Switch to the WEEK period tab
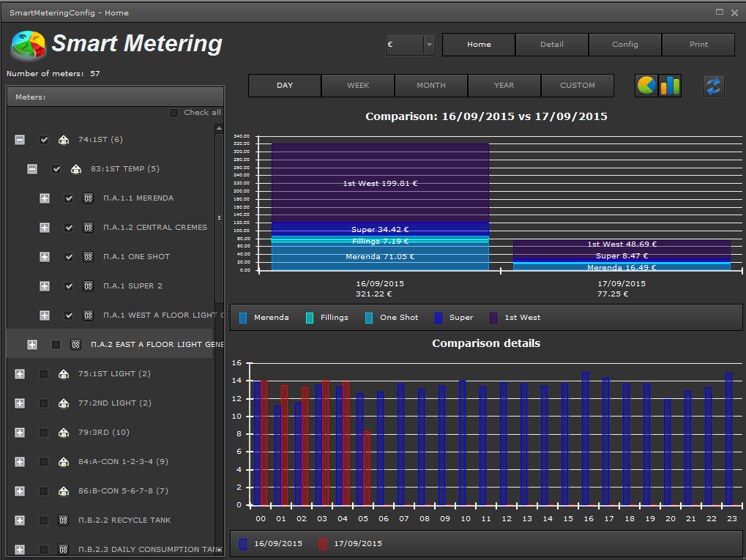746x560 pixels. tap(358, 86)
